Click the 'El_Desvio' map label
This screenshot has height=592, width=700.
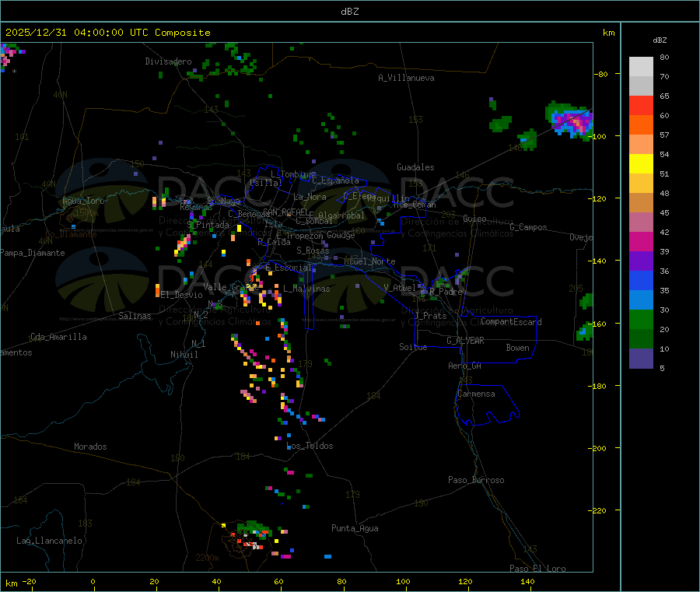coord(182,295)
